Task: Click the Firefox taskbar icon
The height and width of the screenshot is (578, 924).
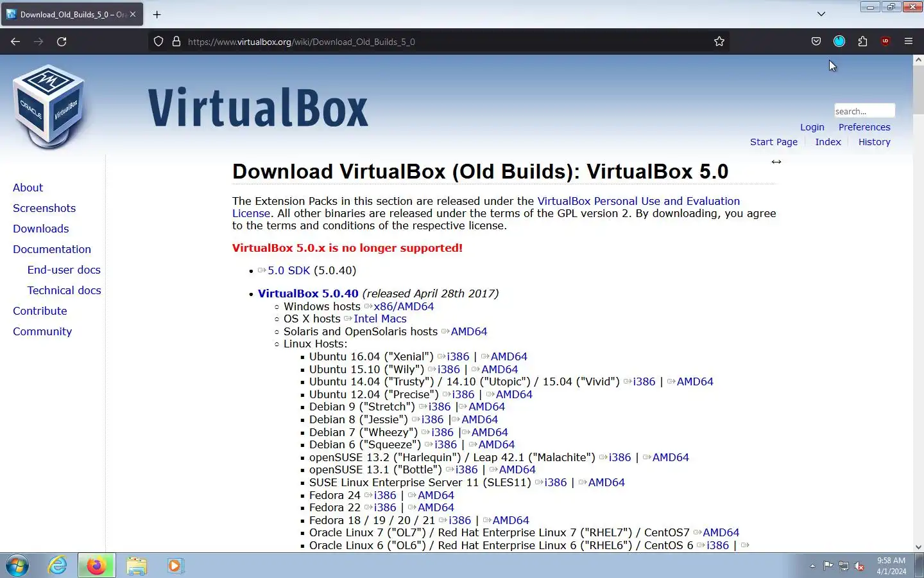Action: point(96,566)
